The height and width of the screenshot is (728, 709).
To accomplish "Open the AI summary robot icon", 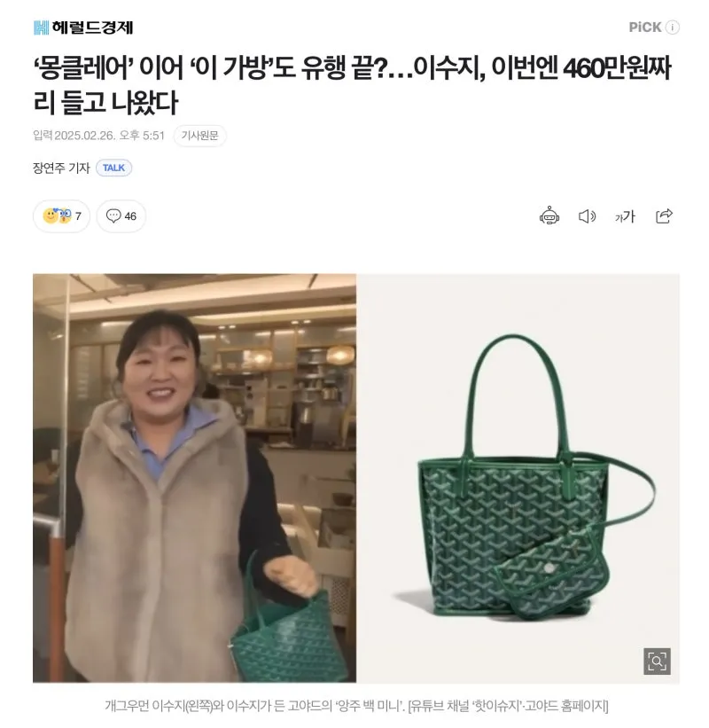I will tap(549, 215).
